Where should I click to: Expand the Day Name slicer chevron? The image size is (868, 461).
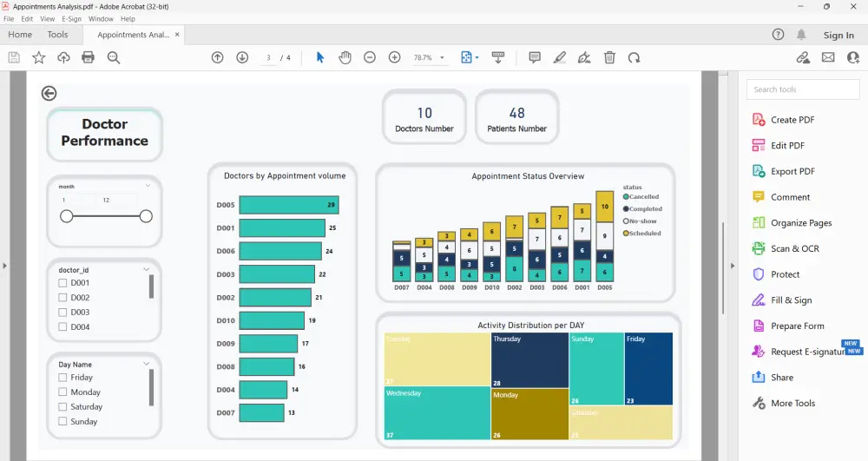click(147, 364)
